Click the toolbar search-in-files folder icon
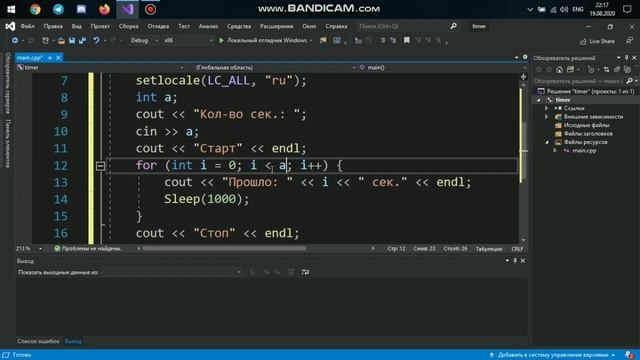The image size is (640, 360). pos(323,40)
